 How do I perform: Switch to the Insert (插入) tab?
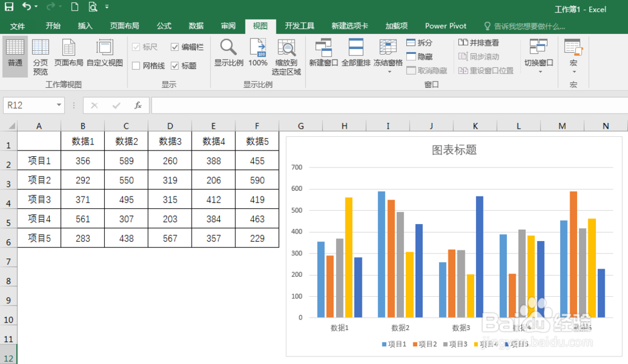(x=85, y=26)
